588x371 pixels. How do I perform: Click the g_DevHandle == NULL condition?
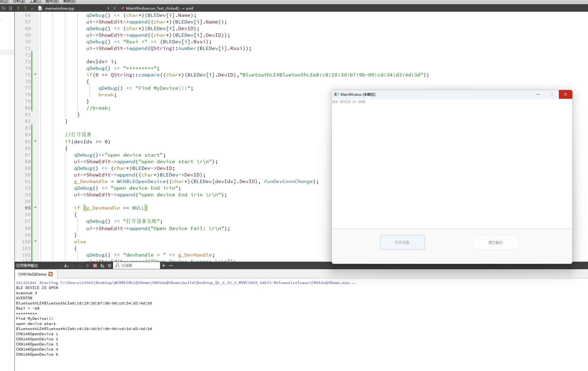pos(115,208)
